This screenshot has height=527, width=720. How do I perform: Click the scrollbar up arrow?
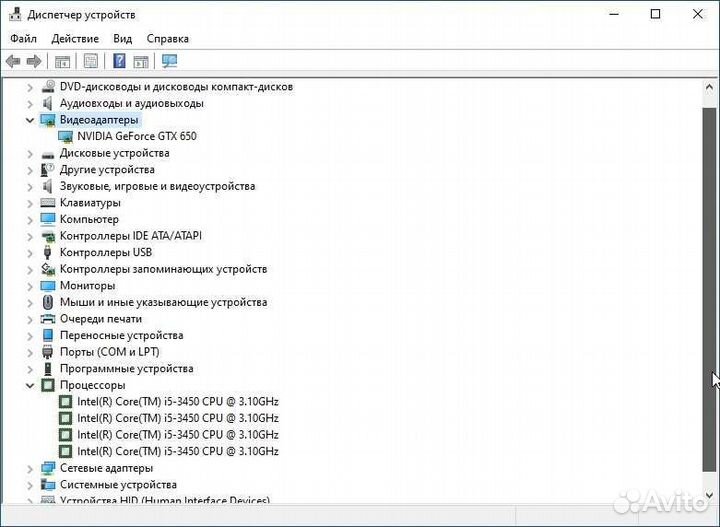click(709, 87)
